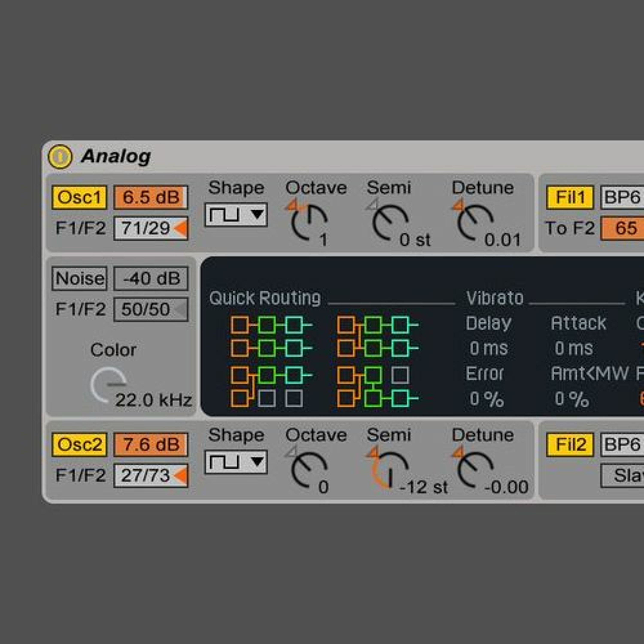Toggle Osc1 oscillator on/off
Image resolution: width=644 pixels, height=644 pixels.
tap(79, 197)
